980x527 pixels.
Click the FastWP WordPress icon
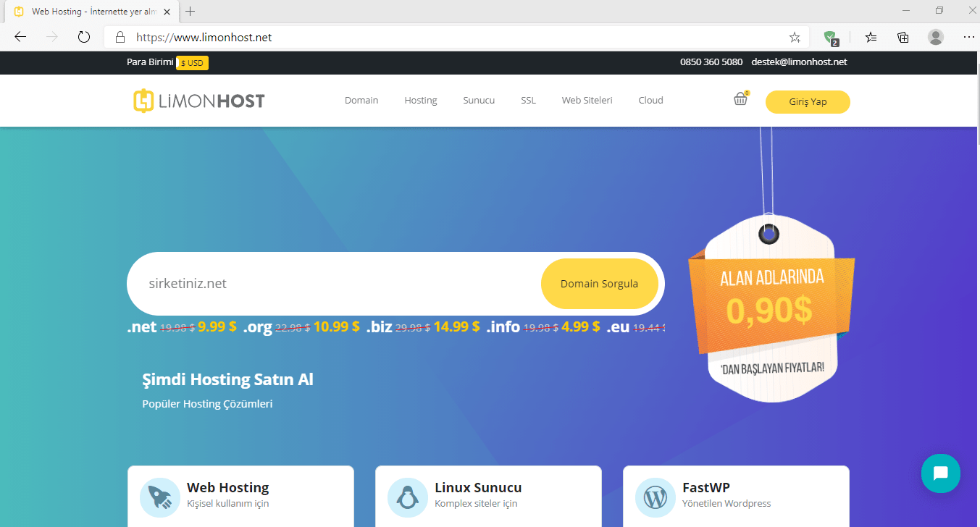655,497
